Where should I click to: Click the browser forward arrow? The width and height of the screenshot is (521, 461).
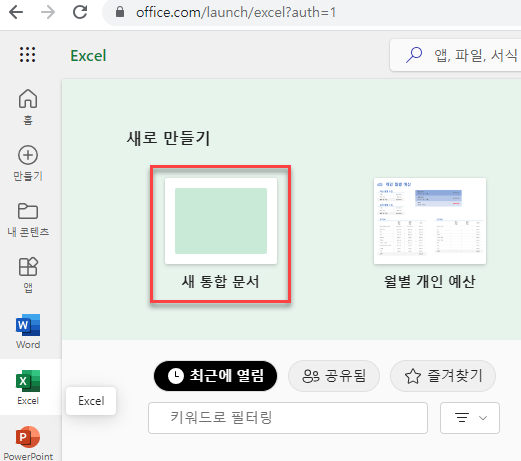click(48, 12)
